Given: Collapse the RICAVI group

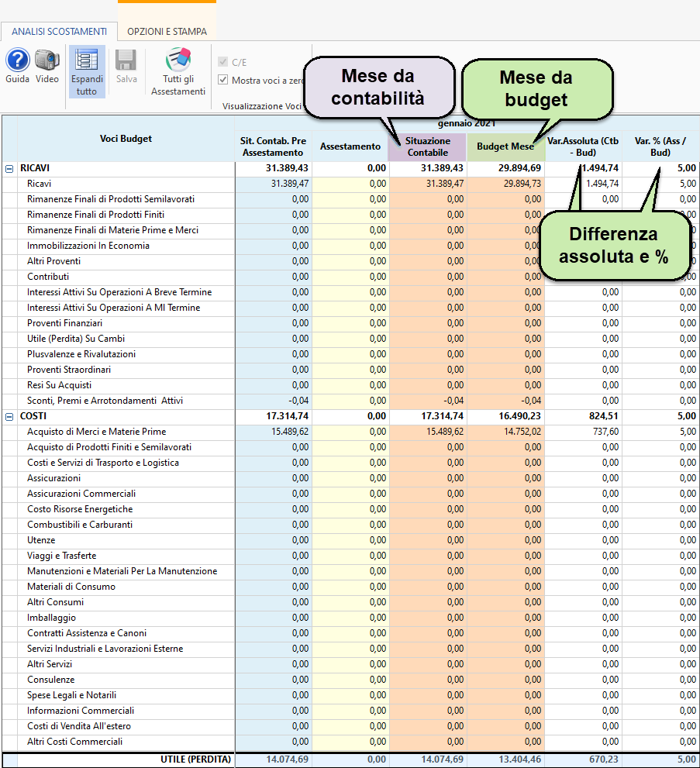Looking at the screenshot, I should 9,168.
